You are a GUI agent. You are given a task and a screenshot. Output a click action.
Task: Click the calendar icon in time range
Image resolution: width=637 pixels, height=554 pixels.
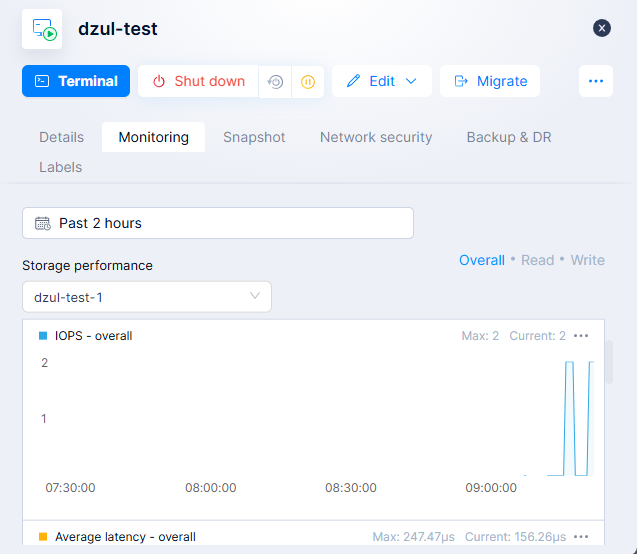pyautogui.click(x=42, y=223)
